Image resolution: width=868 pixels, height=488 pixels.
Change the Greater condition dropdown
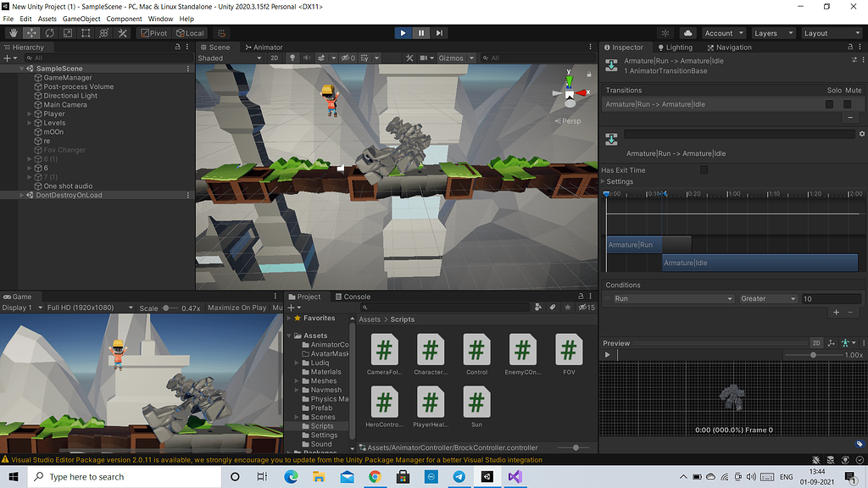point(767,298)
